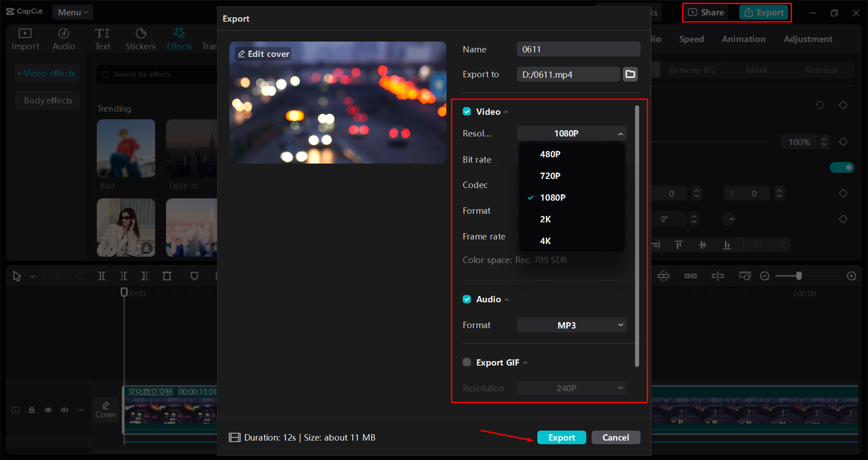Viewport: 868px width, 460px height.
Task: Click the timeline zoom out minus icon
Action: coord(765,276)
